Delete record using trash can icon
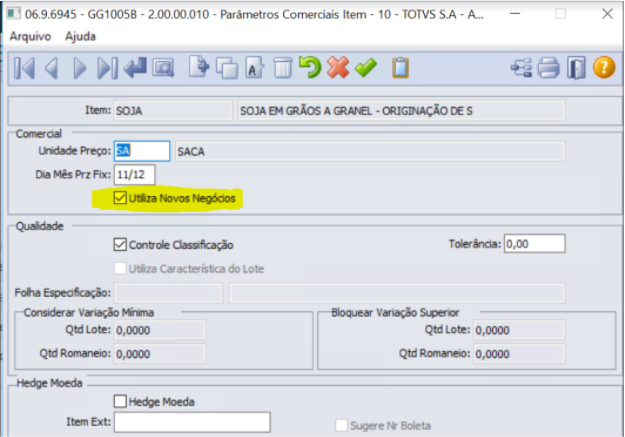 [x=283, y=68]
